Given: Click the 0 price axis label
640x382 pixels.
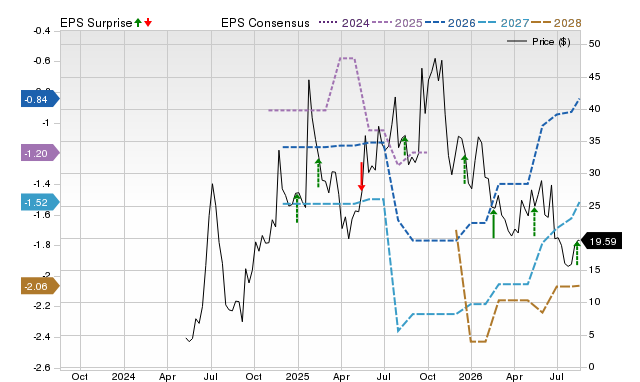Looking at the screenshot, I should [x=591, y=367].
